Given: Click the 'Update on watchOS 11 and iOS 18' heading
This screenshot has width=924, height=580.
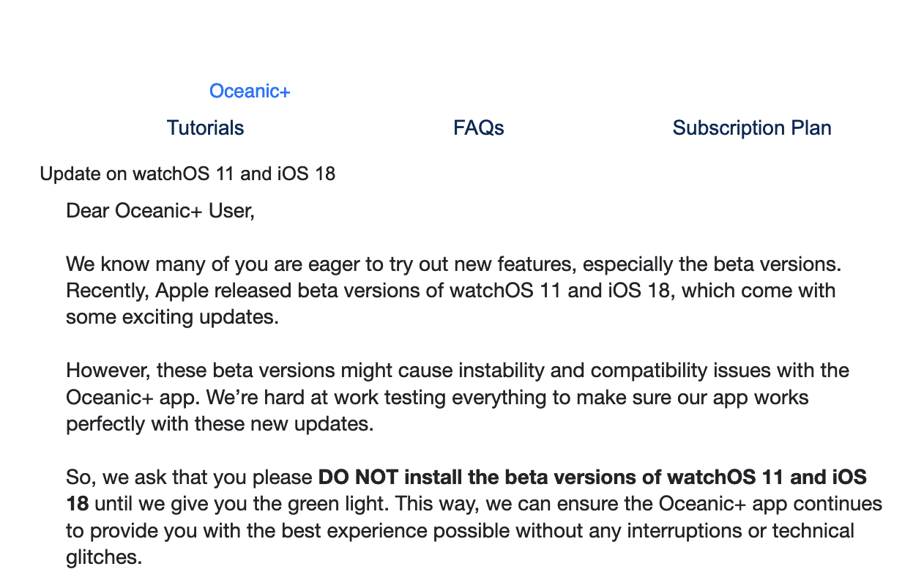Looking at the screenshot, I should tap(187, 174).
